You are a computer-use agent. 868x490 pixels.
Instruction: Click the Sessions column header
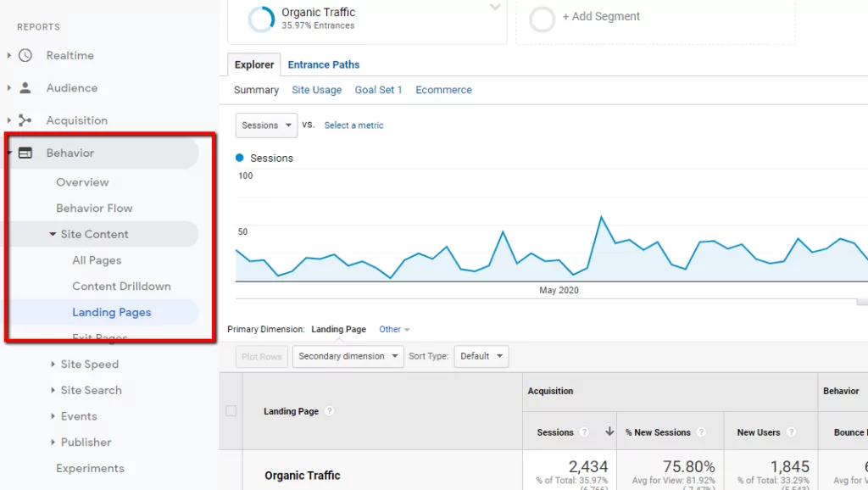[555, 432]
